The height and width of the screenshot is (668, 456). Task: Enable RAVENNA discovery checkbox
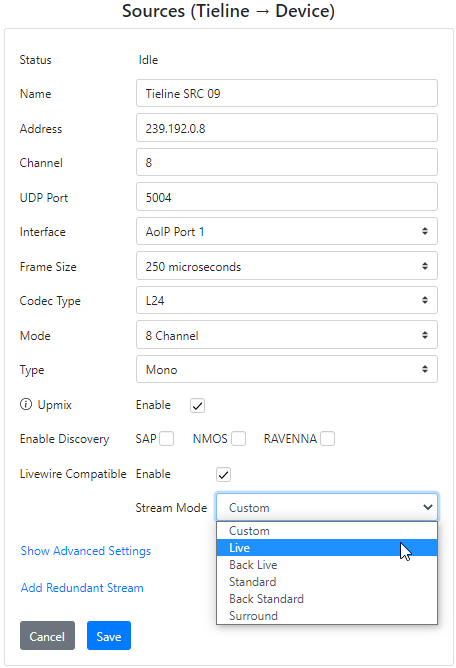pos(327,438)
